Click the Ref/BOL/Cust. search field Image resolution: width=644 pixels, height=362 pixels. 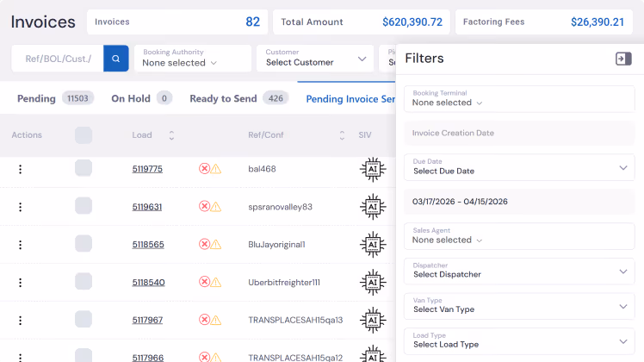pos(58,59)
